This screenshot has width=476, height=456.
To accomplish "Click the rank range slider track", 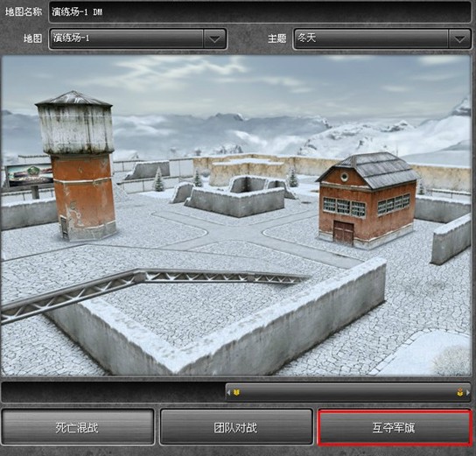I will (x=348, y=392).
